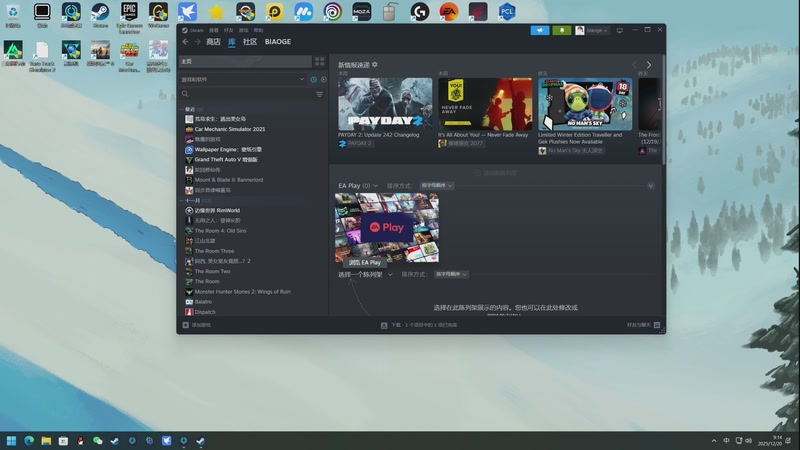Open the 商店 store tab
The height and width of the screenshot is (450, 800).
pos(213,42)
